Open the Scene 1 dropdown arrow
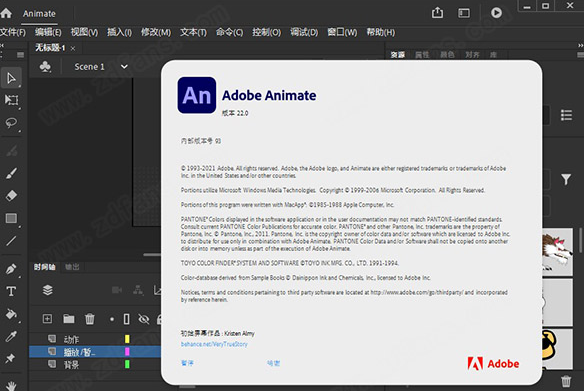This screenshot has height=391, width=584. pos(124,67)
